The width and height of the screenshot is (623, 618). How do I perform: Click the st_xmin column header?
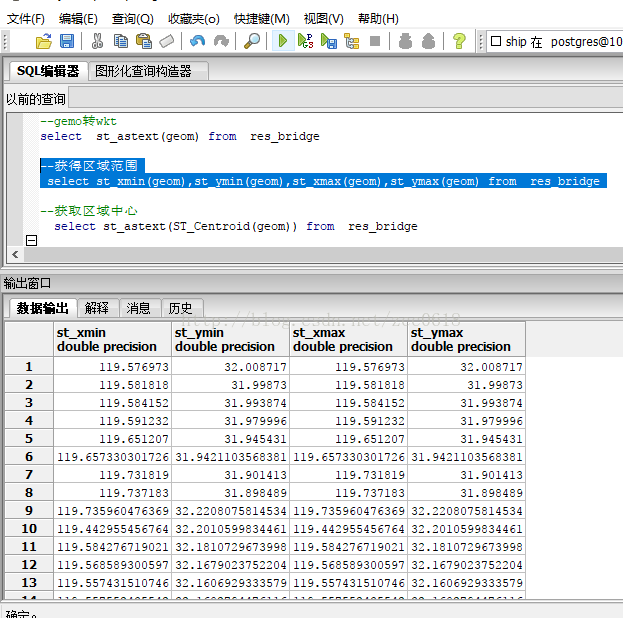pos(112,339)
